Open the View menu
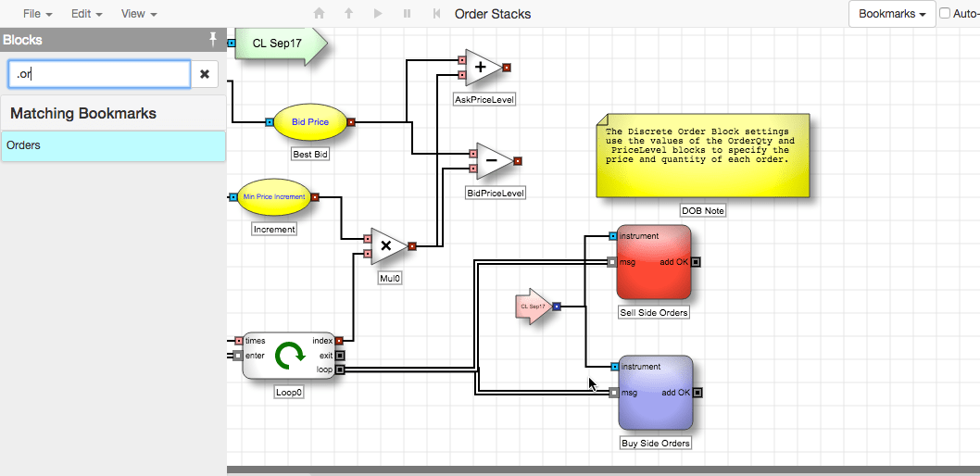 pyautogui.click(x=138, y=13)
